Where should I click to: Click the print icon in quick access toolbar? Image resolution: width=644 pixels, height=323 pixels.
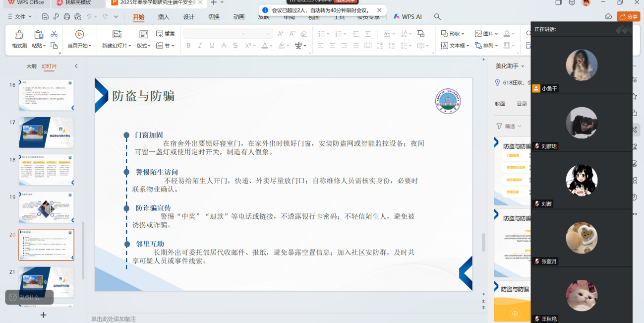coord(67,17)
